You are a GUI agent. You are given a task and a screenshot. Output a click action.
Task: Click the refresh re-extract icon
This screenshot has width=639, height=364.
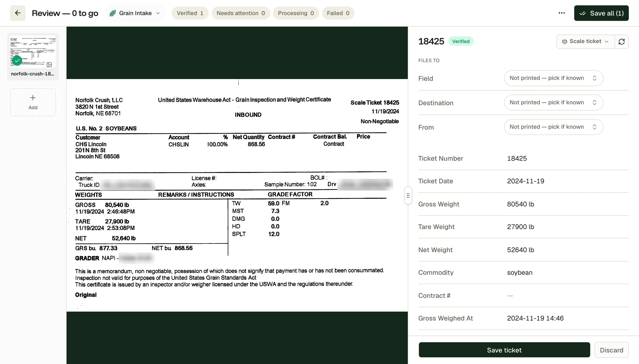[x=622, y=42]
